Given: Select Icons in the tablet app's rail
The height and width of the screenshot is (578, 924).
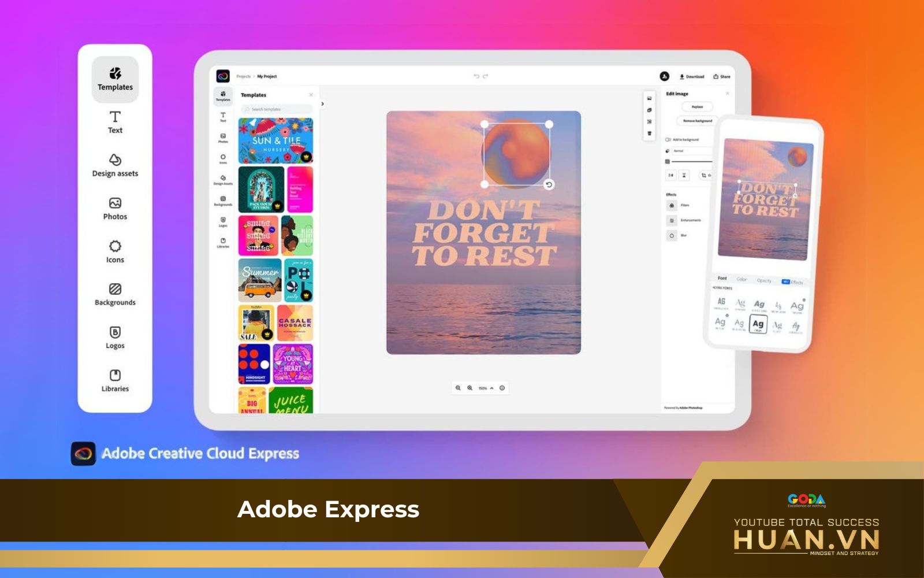Looking at the screenshot, I should click(223, 159).
